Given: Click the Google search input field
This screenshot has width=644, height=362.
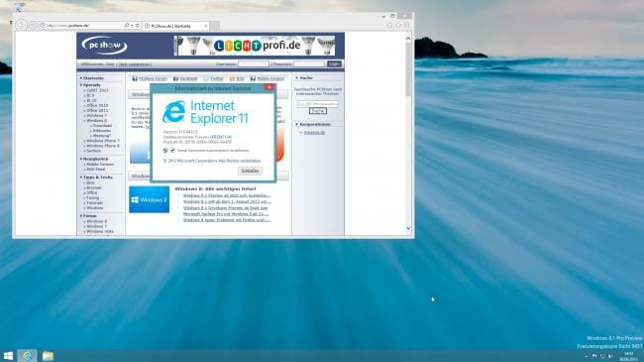Looking at the screenshot, I should 317,104.
